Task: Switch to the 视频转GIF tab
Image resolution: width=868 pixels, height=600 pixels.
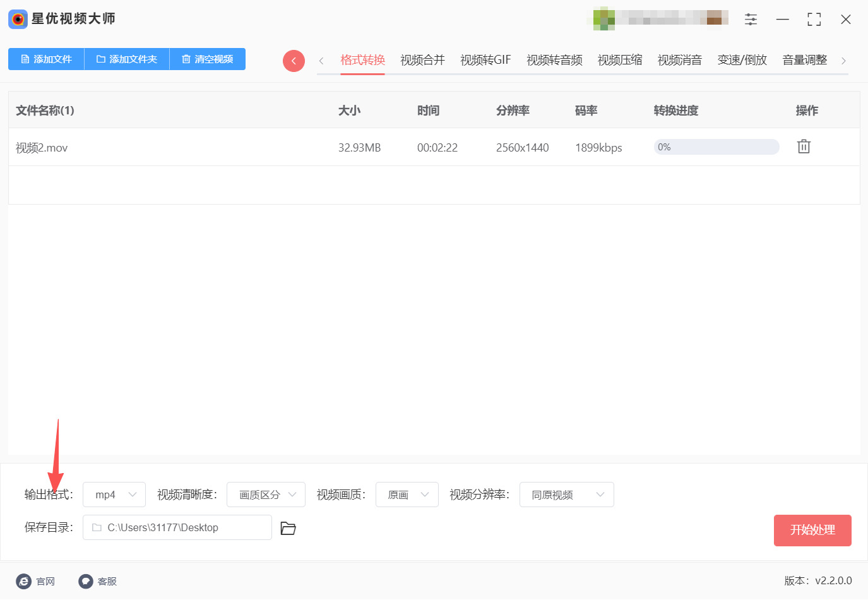Action: (x=485, y=59)
